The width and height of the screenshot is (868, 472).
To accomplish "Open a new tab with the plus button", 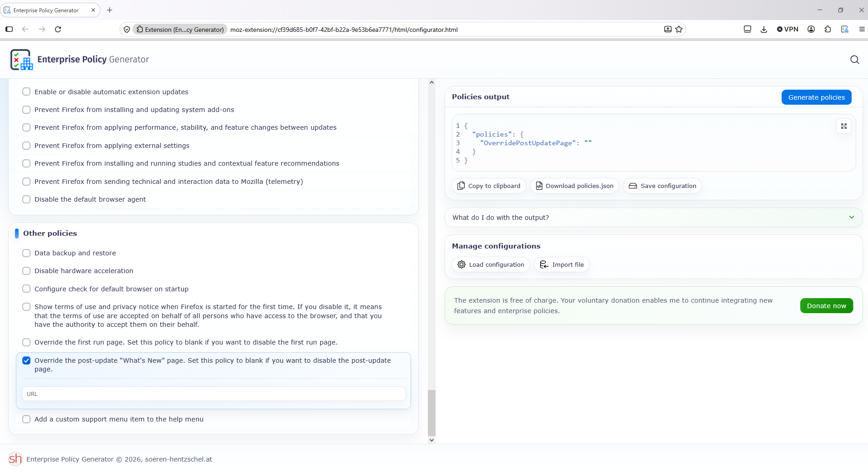I will (x=110, y=10).
